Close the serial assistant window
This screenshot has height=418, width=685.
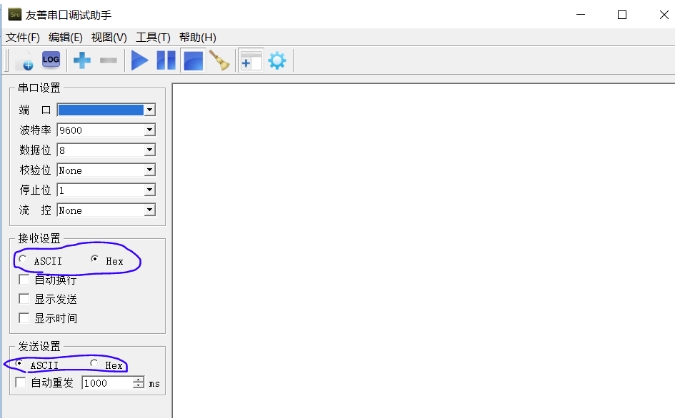pos(664,14)
